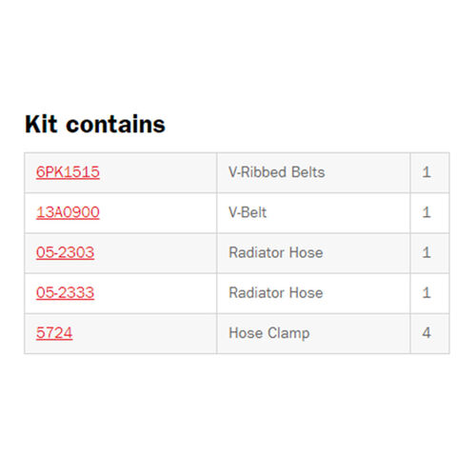The height and width of the screenshot is (476, 476).
Task: Click quantity 1 in the V-Belt row
Action: click(426, 212)
